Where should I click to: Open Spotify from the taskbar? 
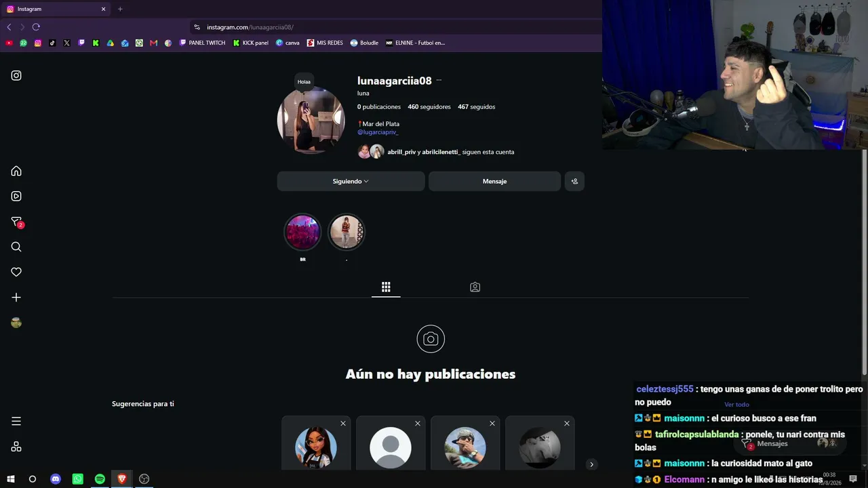[x=100, y=479]
